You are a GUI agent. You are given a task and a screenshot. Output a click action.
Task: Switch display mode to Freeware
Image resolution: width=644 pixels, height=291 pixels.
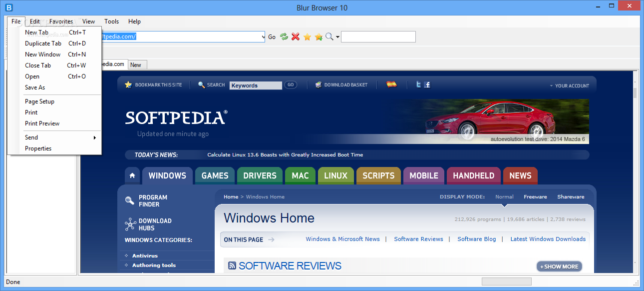(x=535, y=197)
